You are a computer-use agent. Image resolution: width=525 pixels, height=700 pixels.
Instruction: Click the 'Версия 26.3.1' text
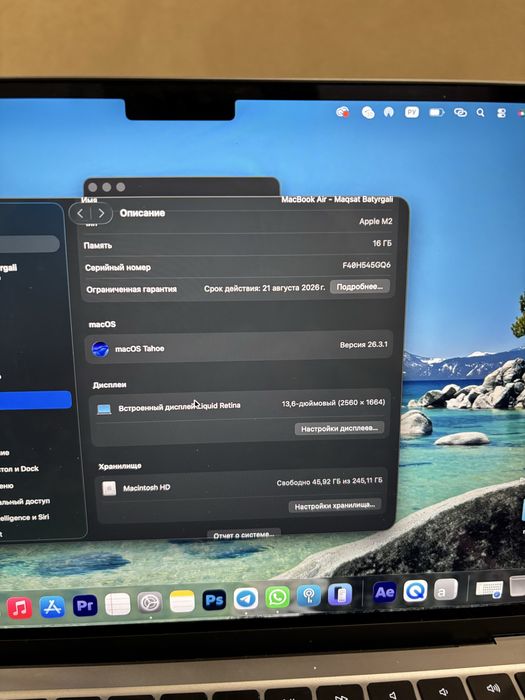(x=363, y=345)
